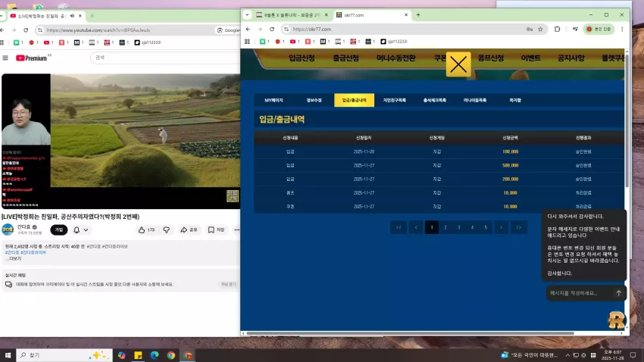Image resolution: width=644 pixels, height=362 pixels.
Task: Open the live chat panel with 패널 열기
Action: 228,284
